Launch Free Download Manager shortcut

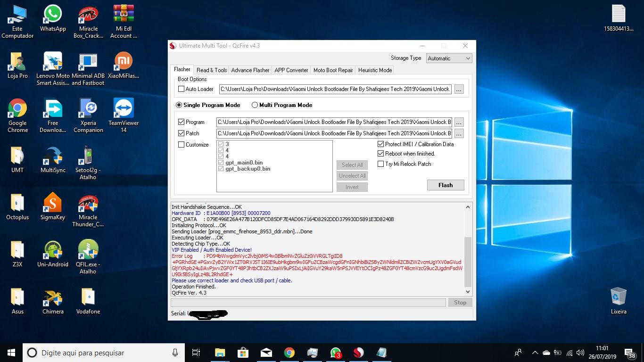point(53,115)
